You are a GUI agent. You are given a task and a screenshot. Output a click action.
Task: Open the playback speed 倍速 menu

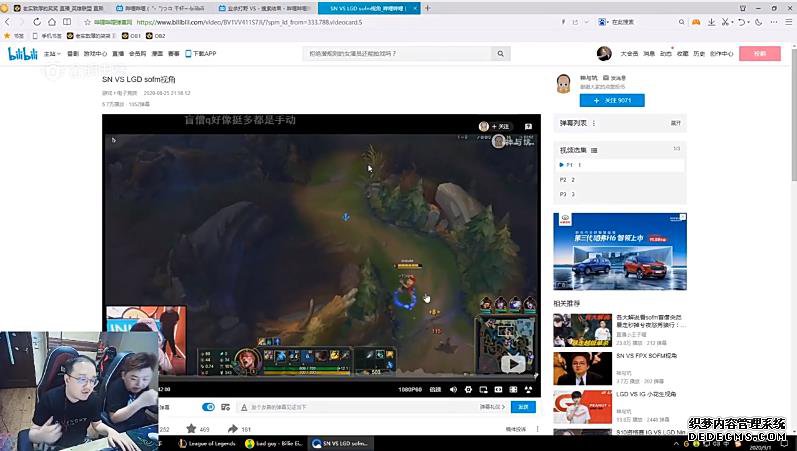[x=436, y=389]
